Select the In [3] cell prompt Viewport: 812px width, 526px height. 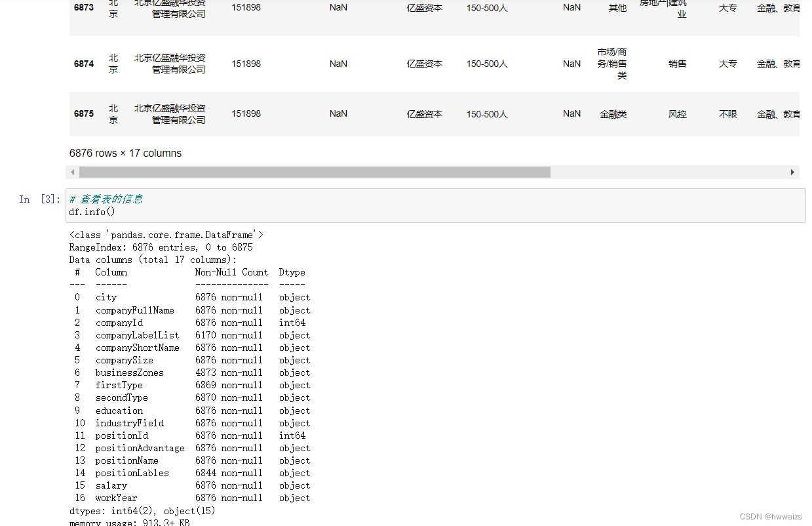pos(39,199)
